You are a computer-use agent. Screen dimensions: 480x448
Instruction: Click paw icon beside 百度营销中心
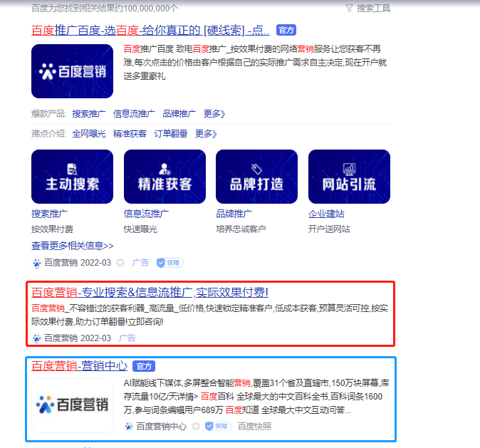click(129, 427)
